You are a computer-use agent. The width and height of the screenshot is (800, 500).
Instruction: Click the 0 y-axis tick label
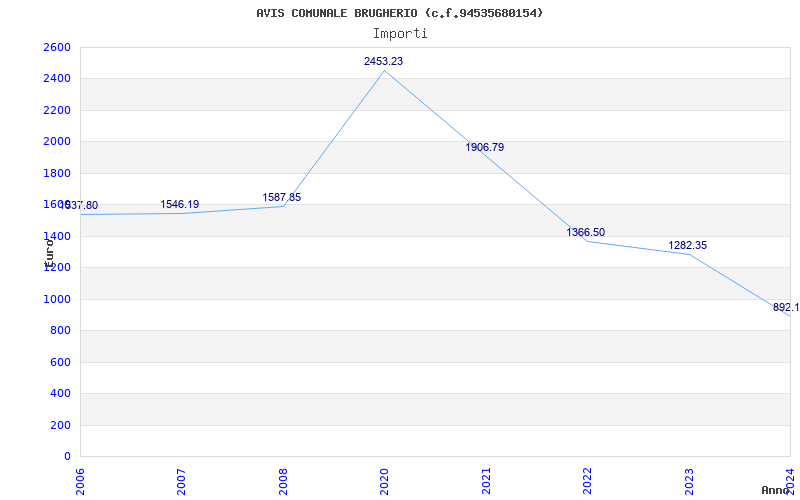(x=67, y=456)
